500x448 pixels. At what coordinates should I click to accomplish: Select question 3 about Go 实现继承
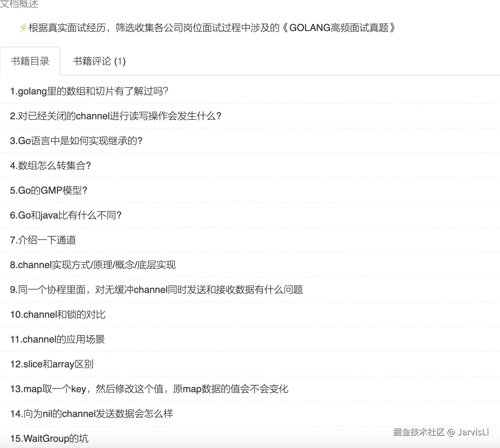[x=76, y=141]
